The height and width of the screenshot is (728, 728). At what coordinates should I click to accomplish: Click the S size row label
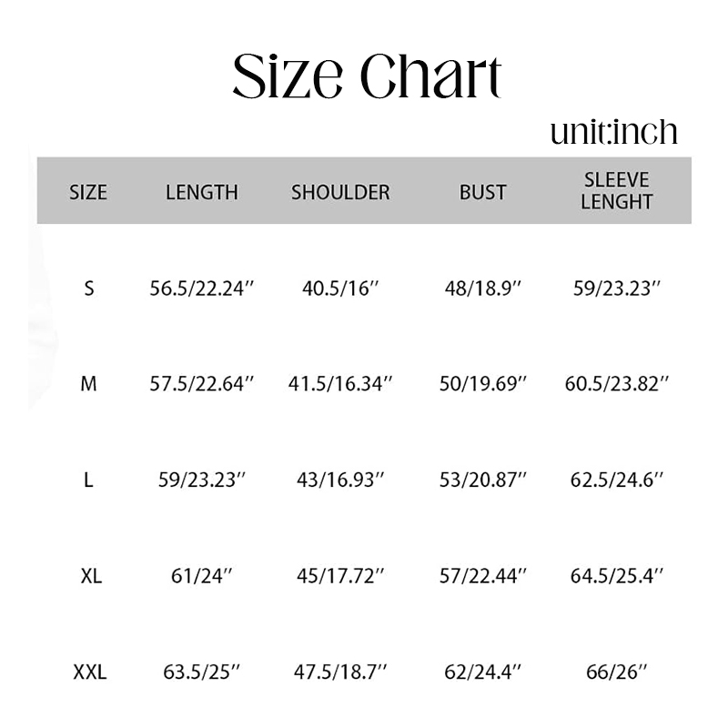point(88,288)
